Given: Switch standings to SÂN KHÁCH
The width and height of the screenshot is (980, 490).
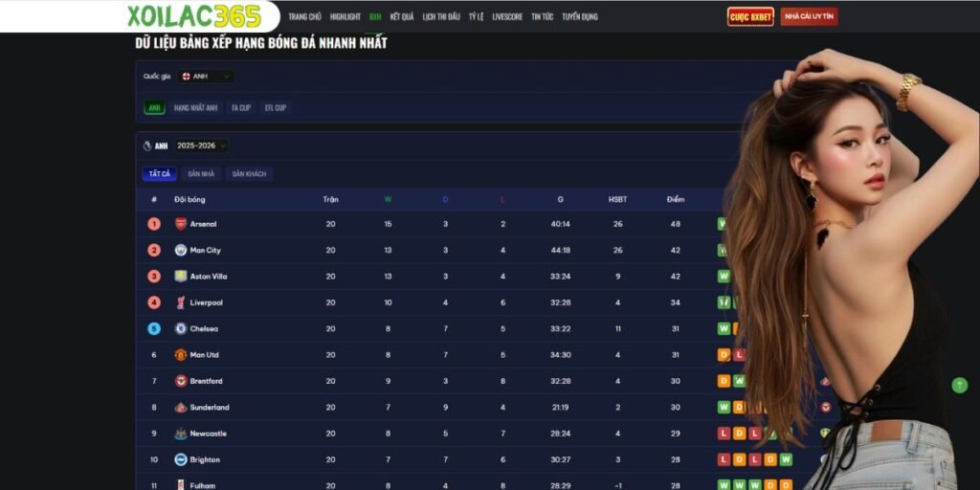Looking at the screenshot, I should tap(249, 174).
